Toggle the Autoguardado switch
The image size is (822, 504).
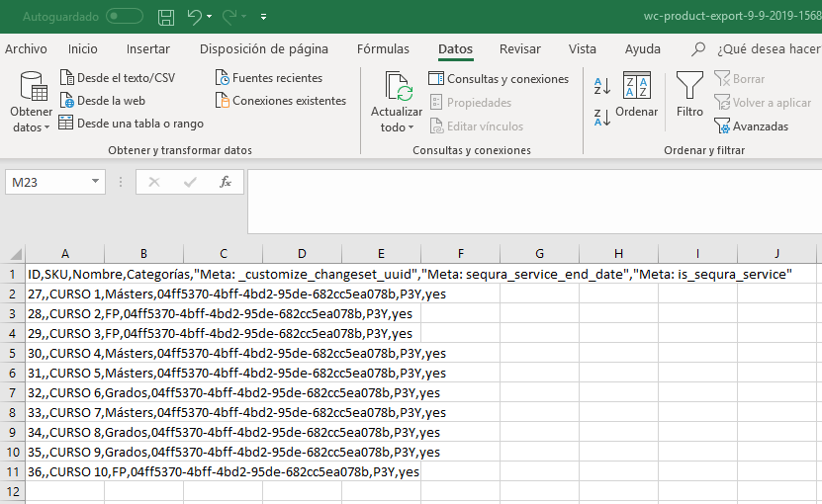pyautogui.click(x=125, y=17)
